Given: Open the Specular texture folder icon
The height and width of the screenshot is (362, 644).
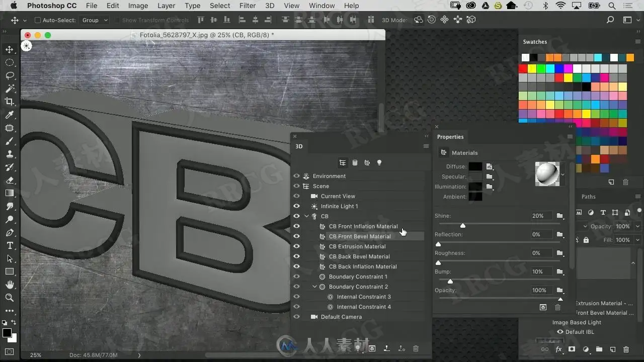Looking at the screenshot, I should tap(489, 176).
